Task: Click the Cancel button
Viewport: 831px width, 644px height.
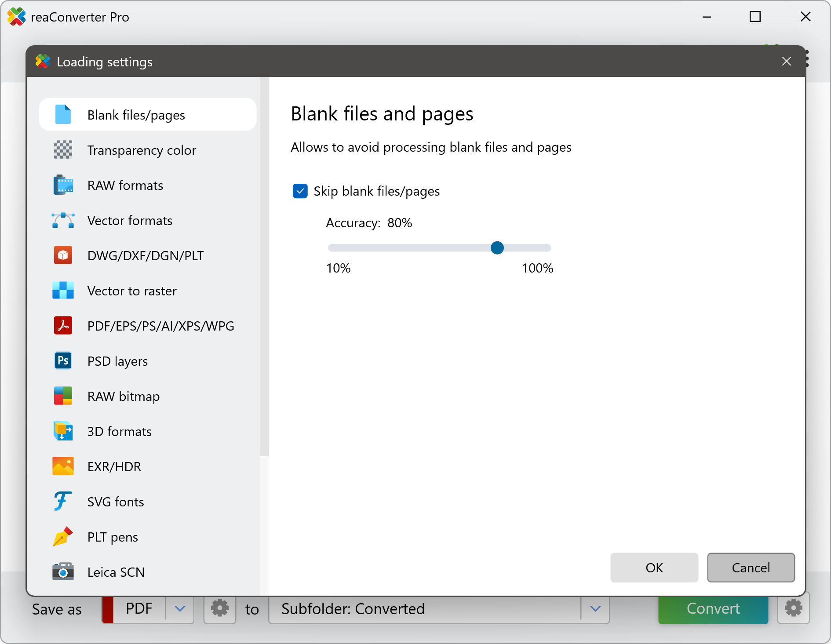Action: [x=751, y=568]
